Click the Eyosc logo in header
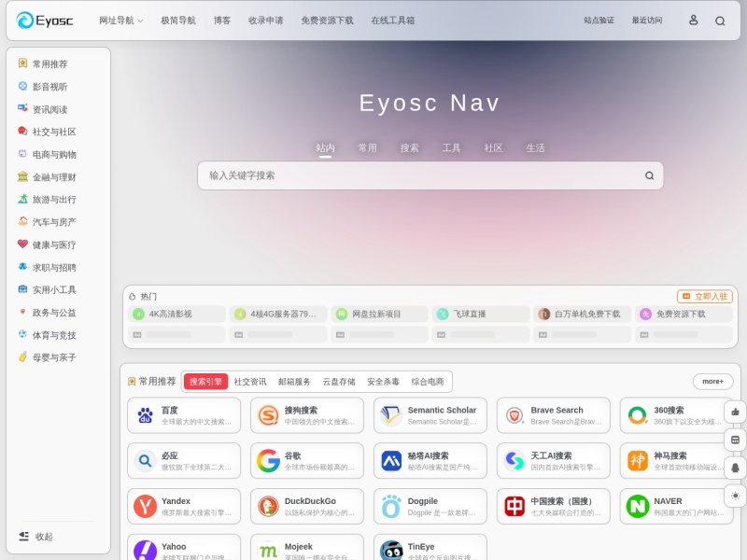747x560 pixels. [x=44, y=21]
